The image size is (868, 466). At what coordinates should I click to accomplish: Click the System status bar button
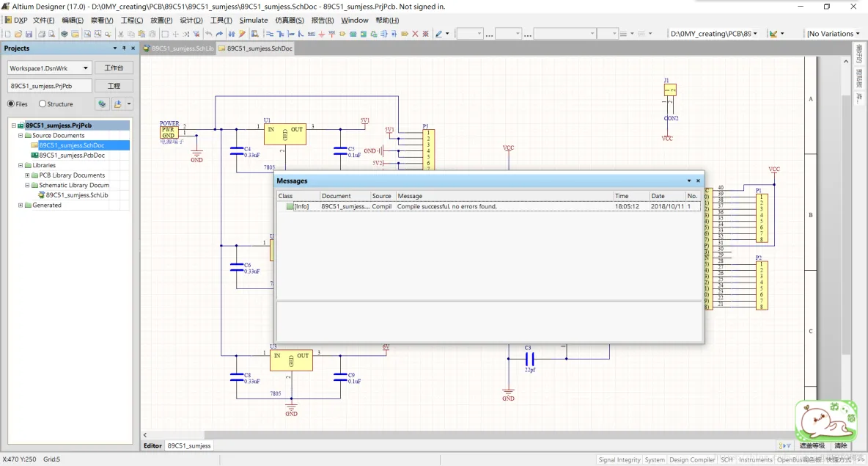(x=655, y=459)
